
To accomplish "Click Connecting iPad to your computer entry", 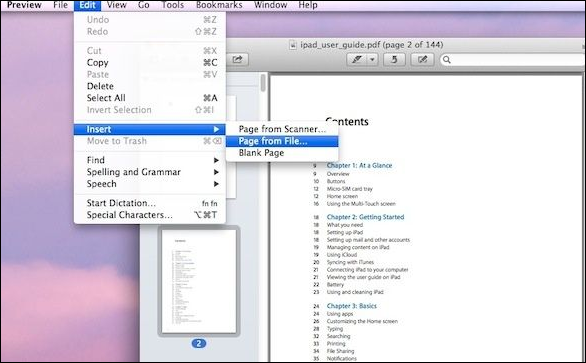I will pyautogui.click(x=367, y=270).
